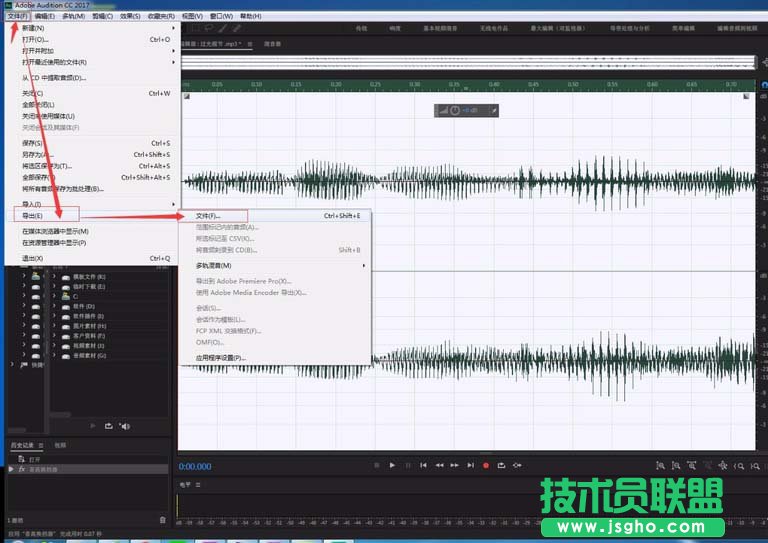Click the 0:30 mark on time ruler
This screenshot has height=543, width=768.
[x=414, y=85]
